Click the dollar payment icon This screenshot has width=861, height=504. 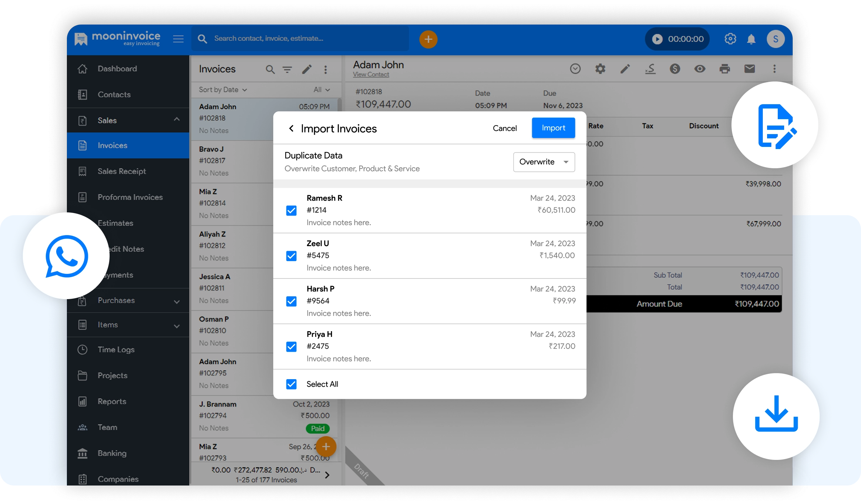pos(675,69)
